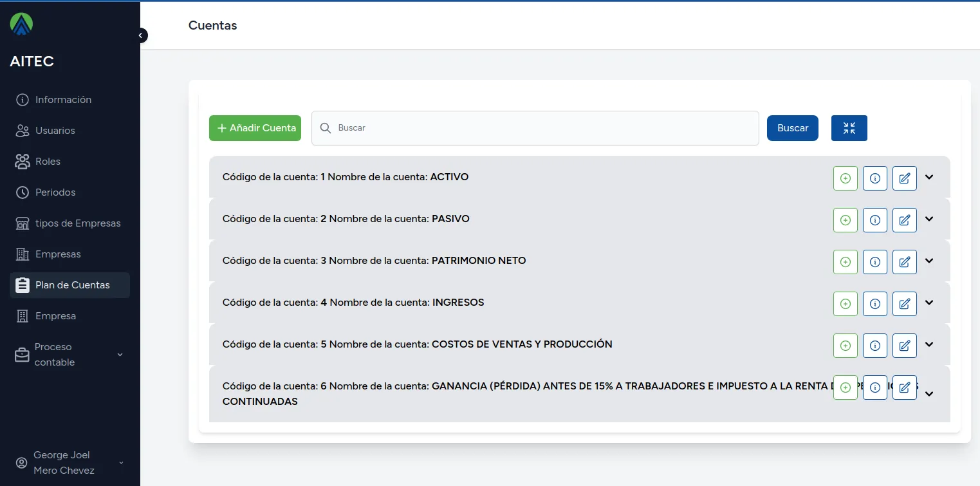Expand the PATRIMONIO NETO account row

(x=929, y=261)
